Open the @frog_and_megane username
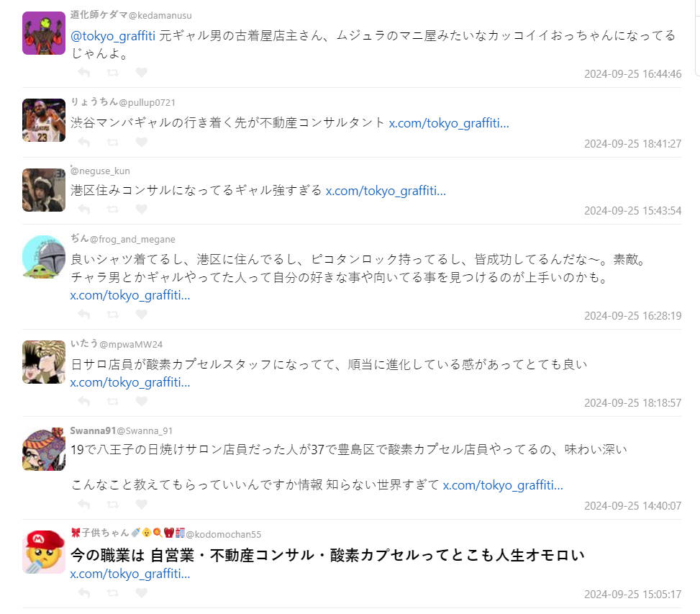 point(132,240)
